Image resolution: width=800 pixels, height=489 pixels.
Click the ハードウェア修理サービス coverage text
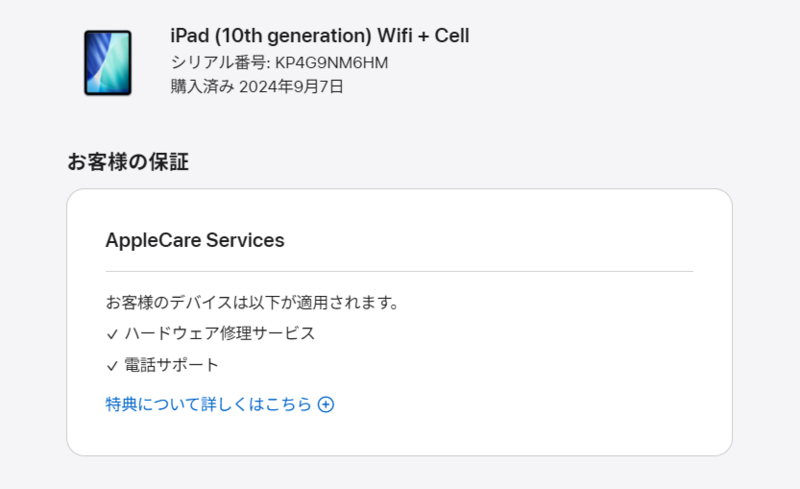220,333
